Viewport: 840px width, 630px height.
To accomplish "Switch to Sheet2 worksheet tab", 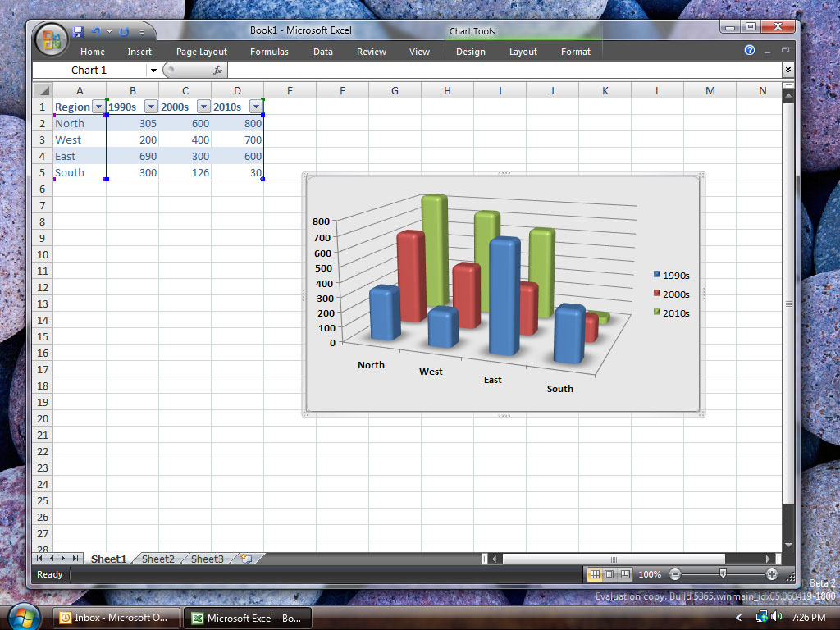I will (x=158, y=559).
